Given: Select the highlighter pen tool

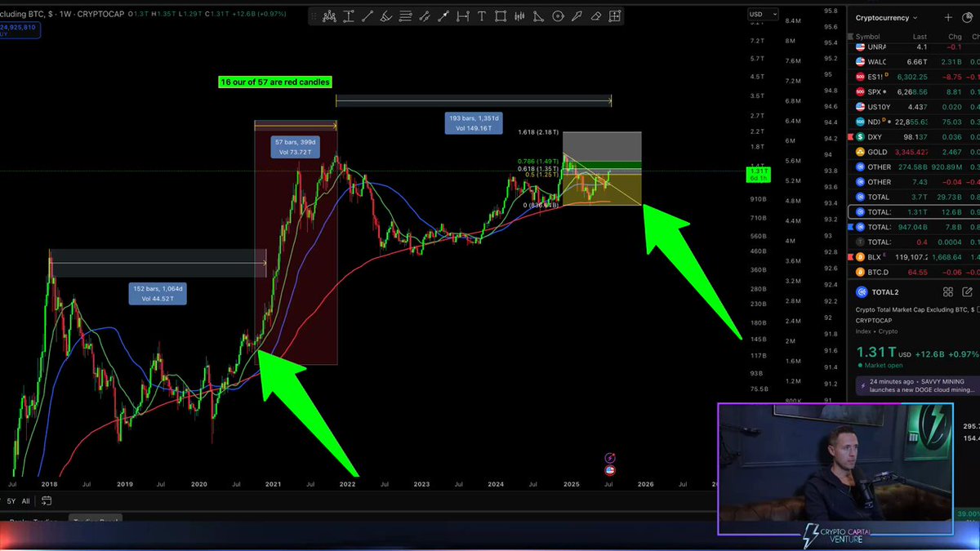Looking at the screenshot, I should click(x=577, y=16).
